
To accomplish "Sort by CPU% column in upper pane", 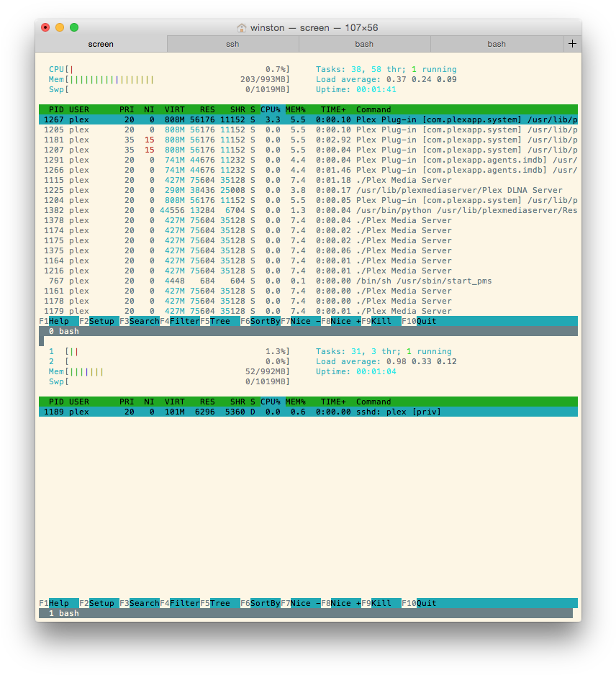I will [271, 109].
